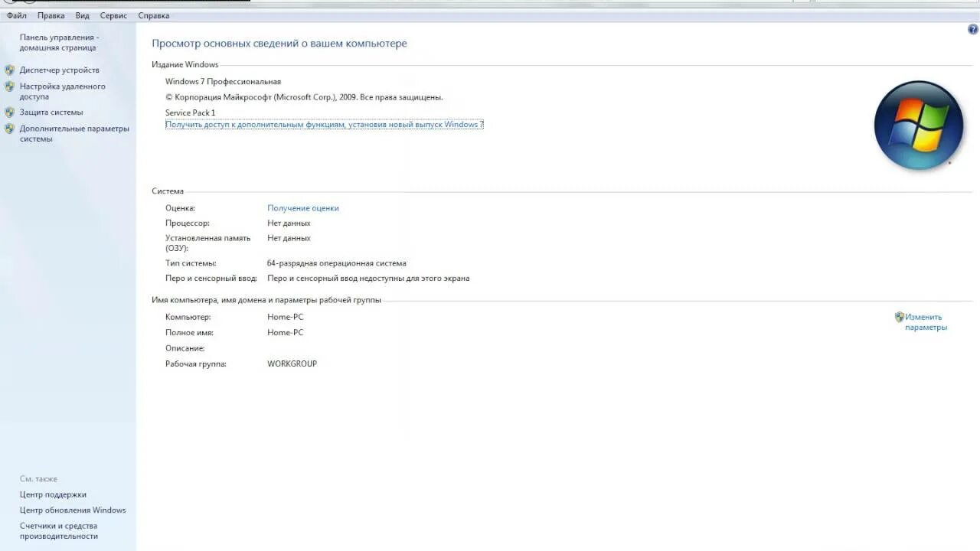Open Диспетчер устройств link
The width and height of the screenshot is (980, 551).
60,70
